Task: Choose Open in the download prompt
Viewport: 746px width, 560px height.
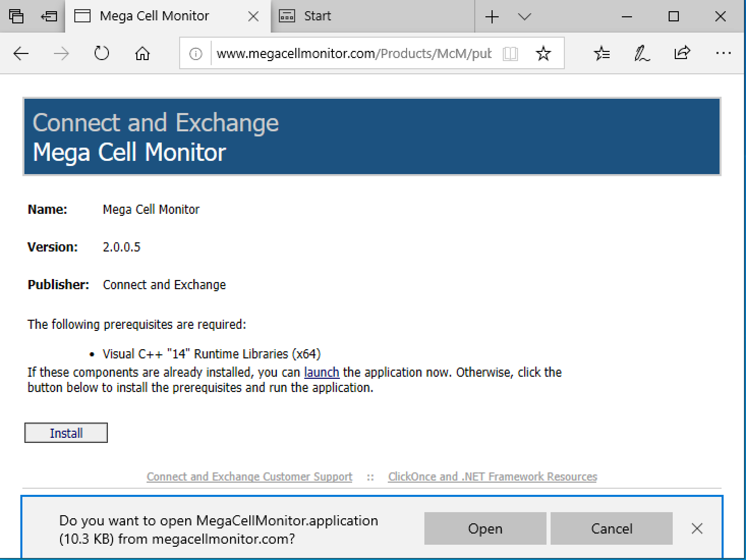Action: (485, 528)
